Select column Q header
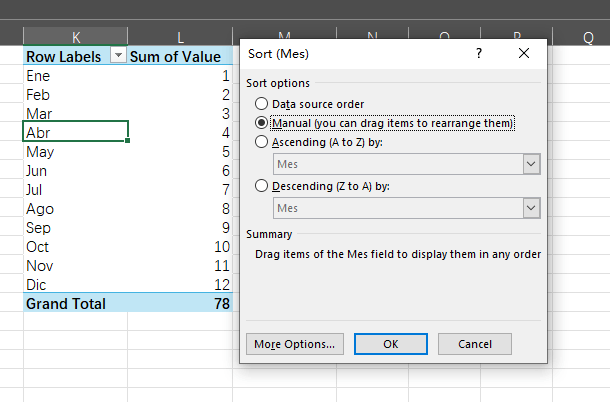 pyautogui.click(x=587, y=38)
